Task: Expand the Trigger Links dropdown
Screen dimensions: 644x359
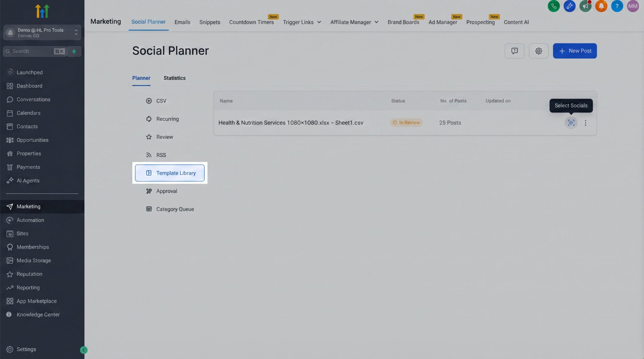Action: tap(302, 22)
